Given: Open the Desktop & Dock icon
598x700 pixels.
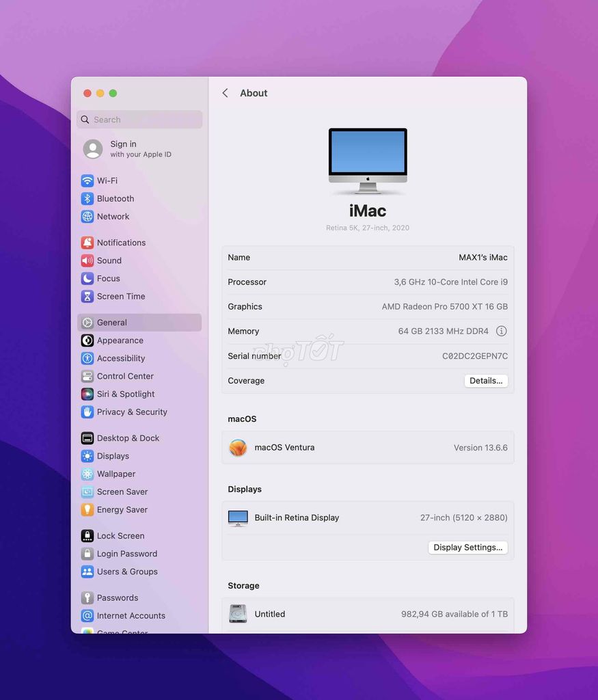Looking at the screenshot, I should (87, 438).
